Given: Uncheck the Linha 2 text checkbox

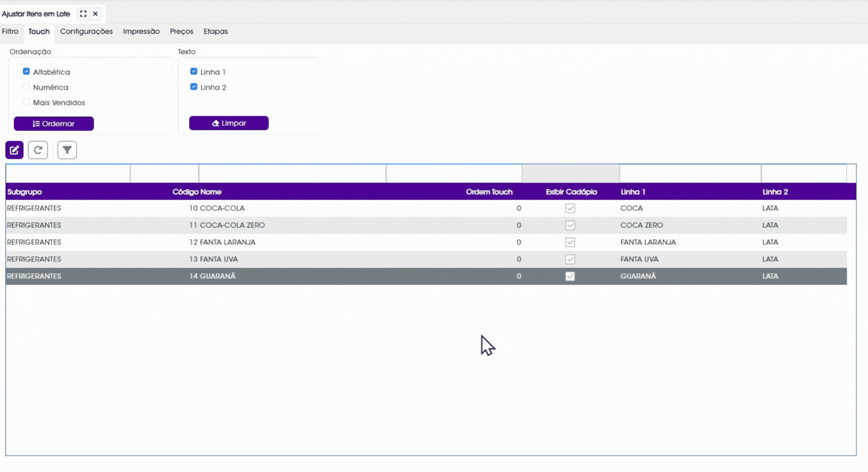Looking at the screenshot, I should [194, 87].
